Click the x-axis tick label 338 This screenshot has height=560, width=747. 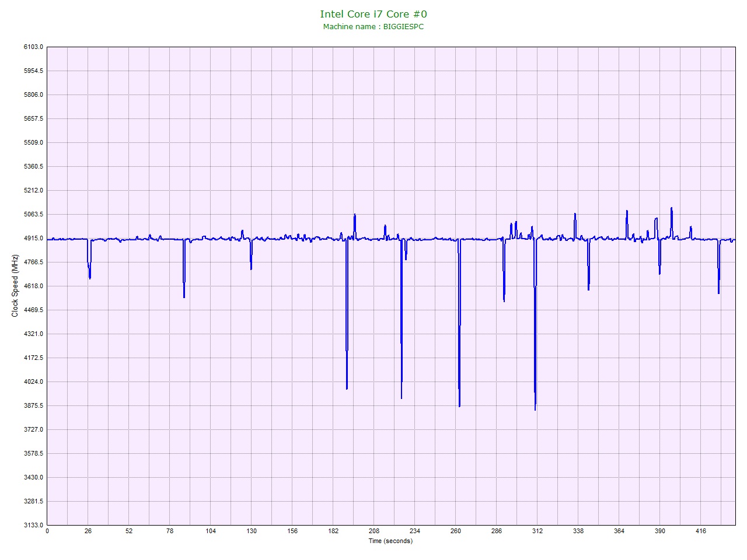click(x=578, y=531)
